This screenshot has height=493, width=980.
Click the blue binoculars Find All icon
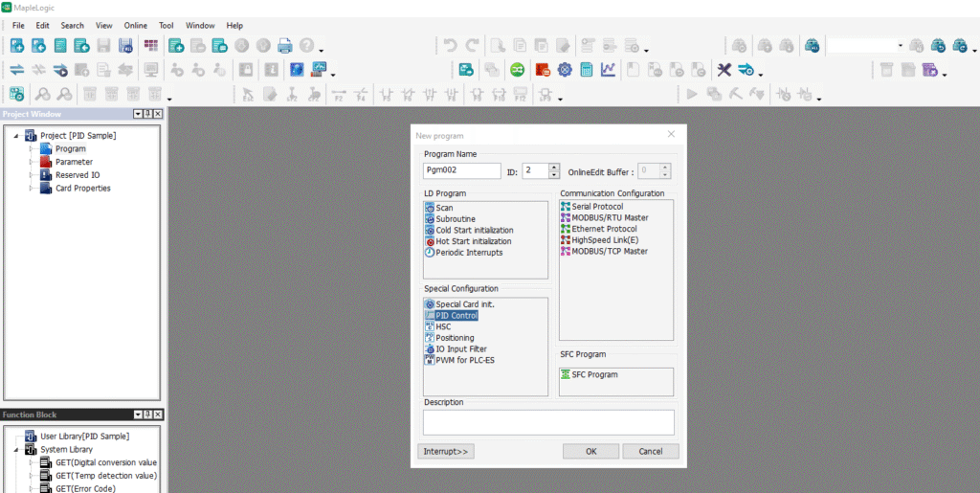pyautogui.click(x=812, y=45)
